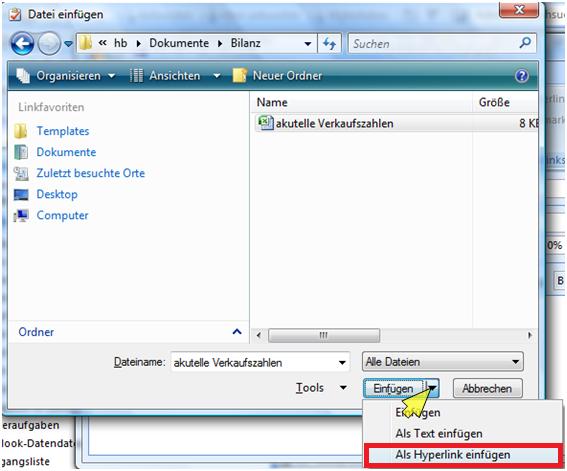
Task: Click the Ansichten views button
Action: click(165, 76)
